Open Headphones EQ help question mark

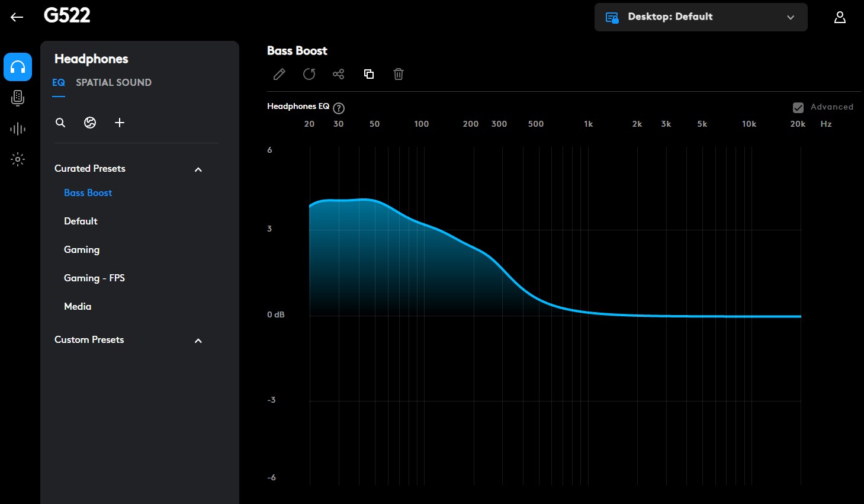coord(339,108)
